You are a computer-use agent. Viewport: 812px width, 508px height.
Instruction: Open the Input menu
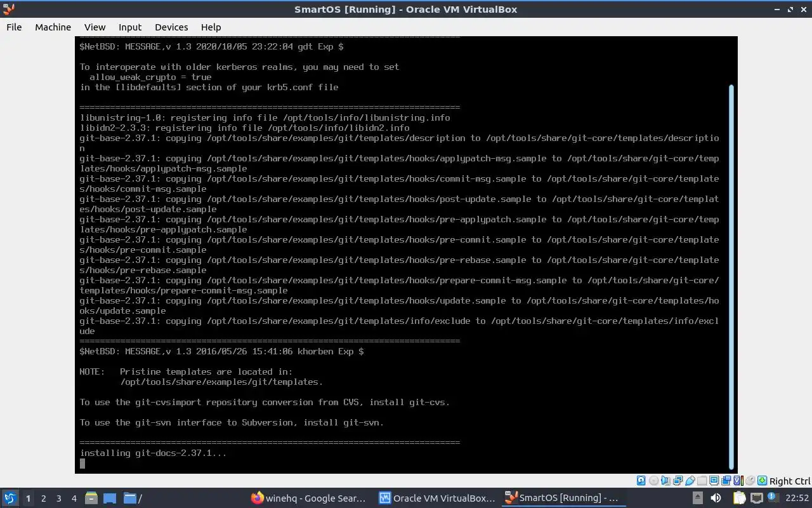click(x=130, y=27)
